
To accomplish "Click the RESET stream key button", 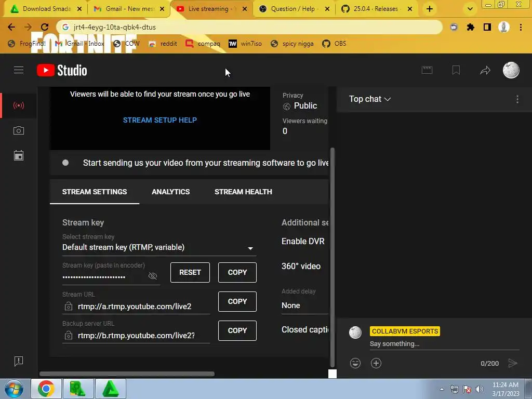I will pos(190,272).
